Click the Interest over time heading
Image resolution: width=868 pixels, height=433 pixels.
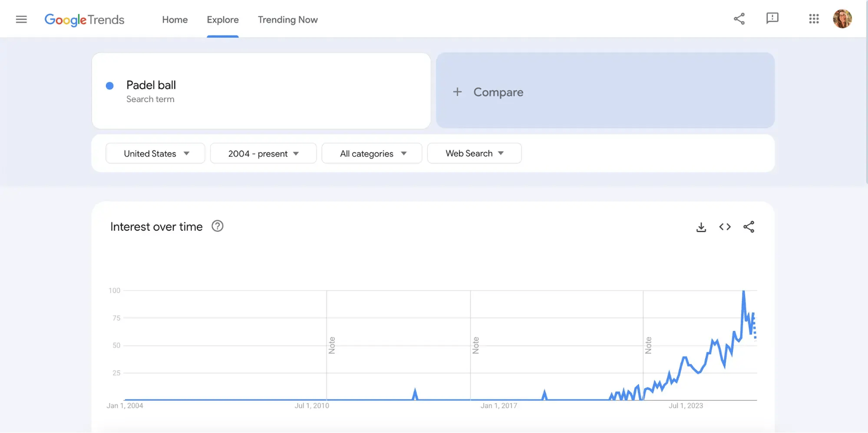point(156,227)
